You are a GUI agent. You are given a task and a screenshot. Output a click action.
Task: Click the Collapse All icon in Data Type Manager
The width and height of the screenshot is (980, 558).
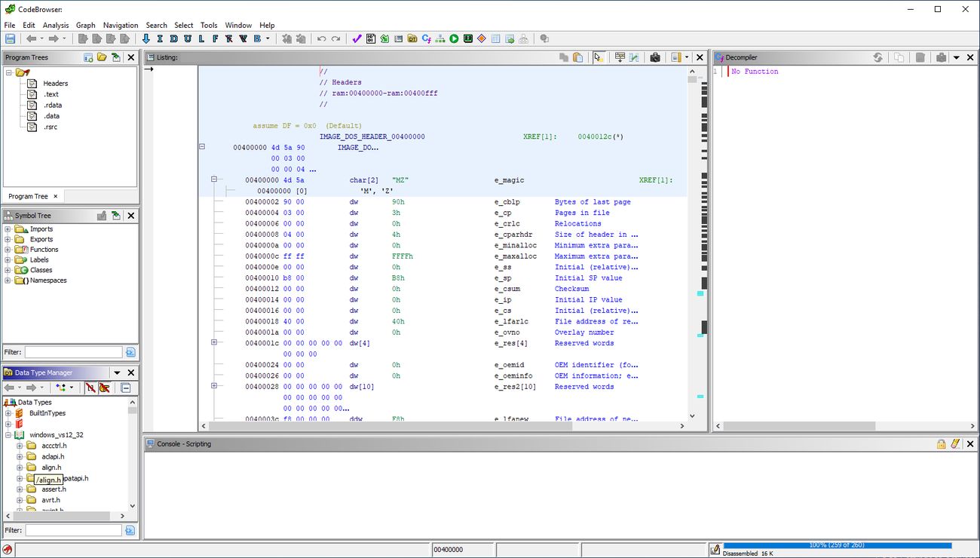(x=126, y=388)
